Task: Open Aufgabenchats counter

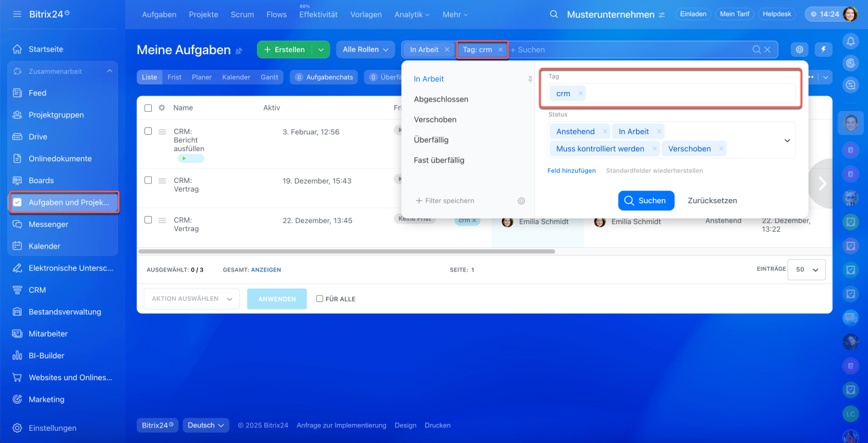Action: pos(324,77)
